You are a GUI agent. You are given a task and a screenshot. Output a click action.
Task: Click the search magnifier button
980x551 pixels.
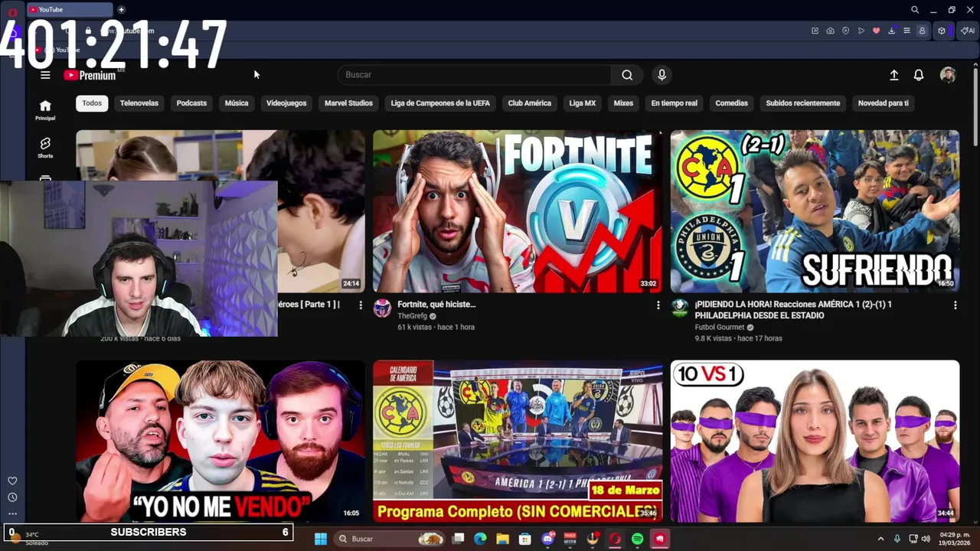tap(627, 75)
